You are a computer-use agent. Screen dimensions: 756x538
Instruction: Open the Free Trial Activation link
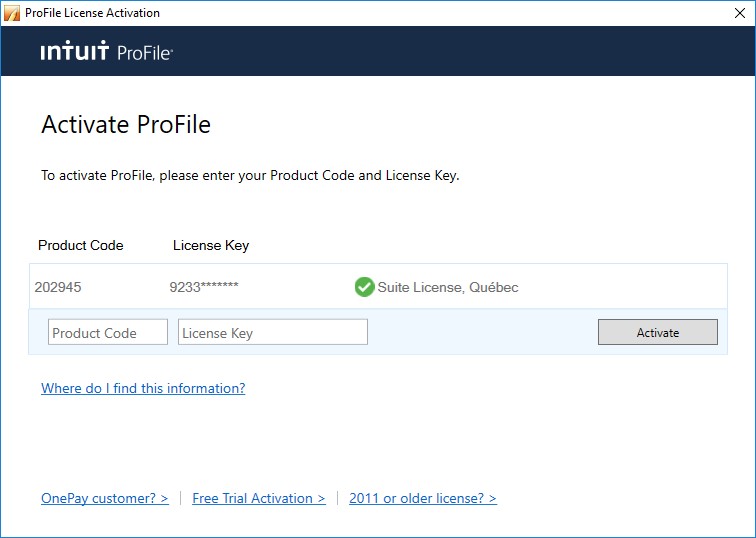click(259, 498)
